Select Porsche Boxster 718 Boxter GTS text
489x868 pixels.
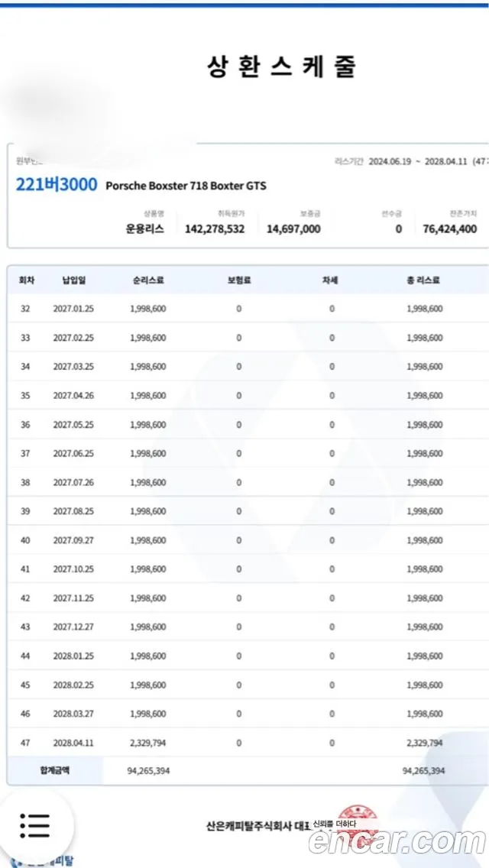(x=186, y=186)
